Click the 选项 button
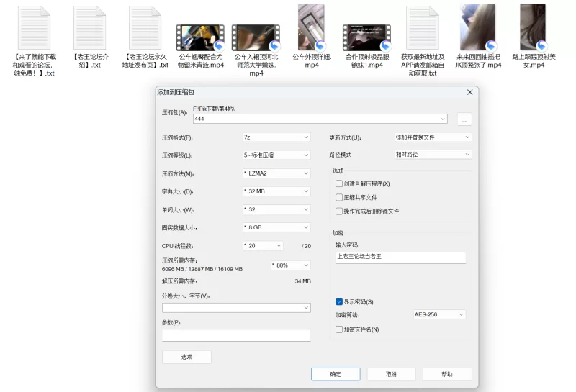This screenshot has height=392, width=576. (x=186, y=357)
